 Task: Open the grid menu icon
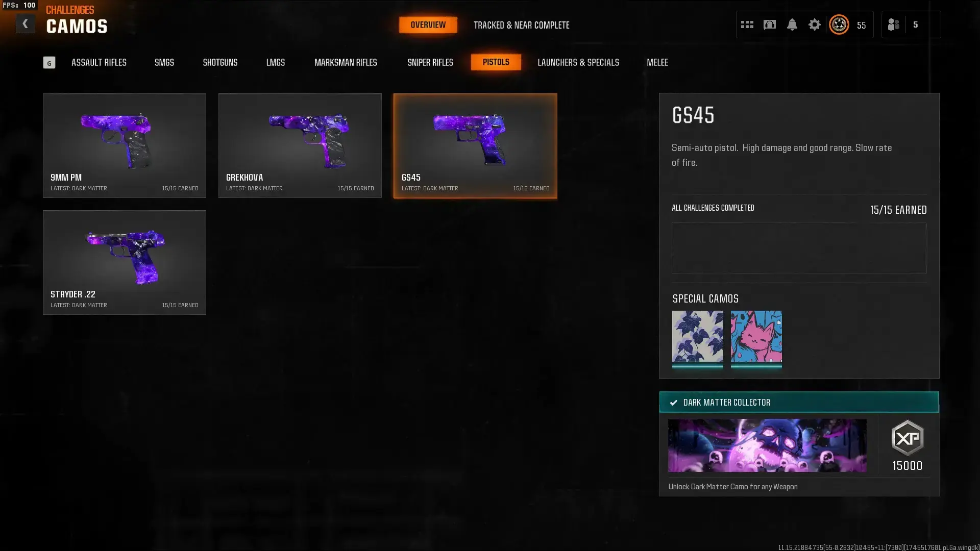point(747,24)
